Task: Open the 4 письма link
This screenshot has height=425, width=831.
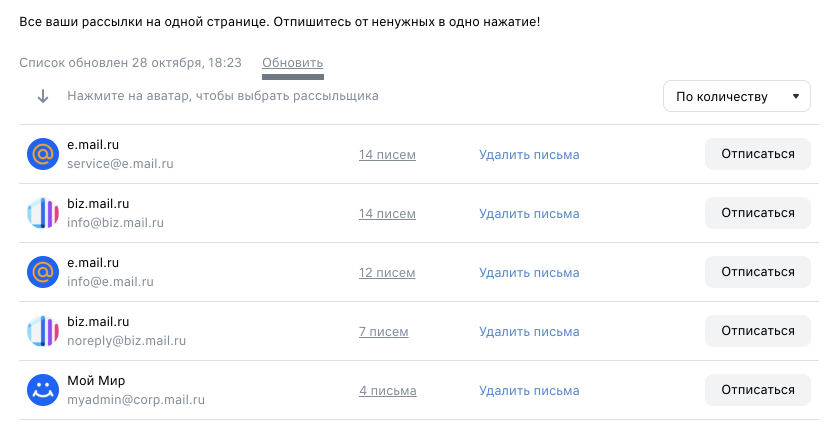Action: pos(388,391)
